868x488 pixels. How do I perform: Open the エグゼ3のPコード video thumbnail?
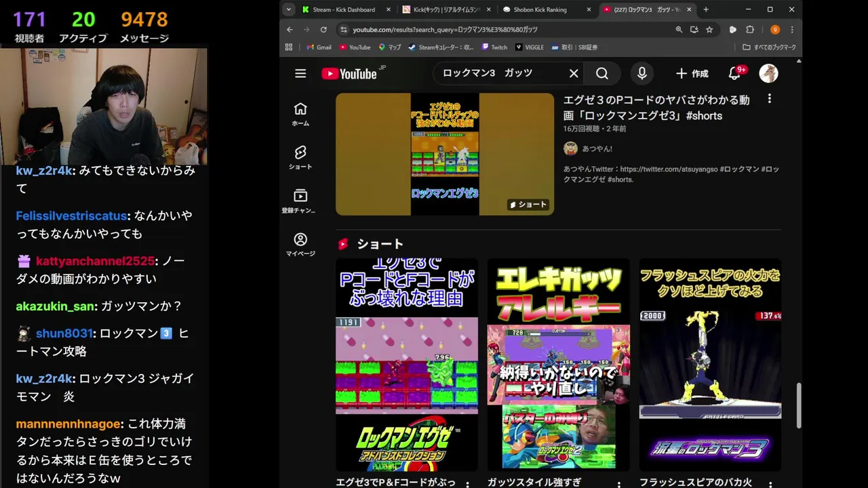click(445, 154)
